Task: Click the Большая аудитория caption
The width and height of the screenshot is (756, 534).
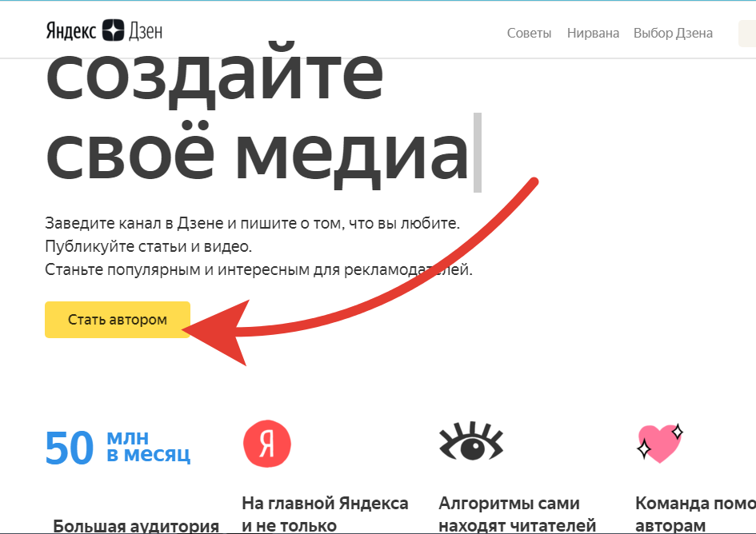Action: (x=135, y=525)
